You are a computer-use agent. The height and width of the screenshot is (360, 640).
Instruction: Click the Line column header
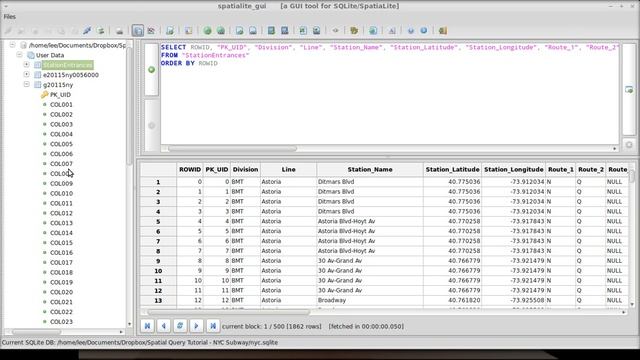coord(288,169)
